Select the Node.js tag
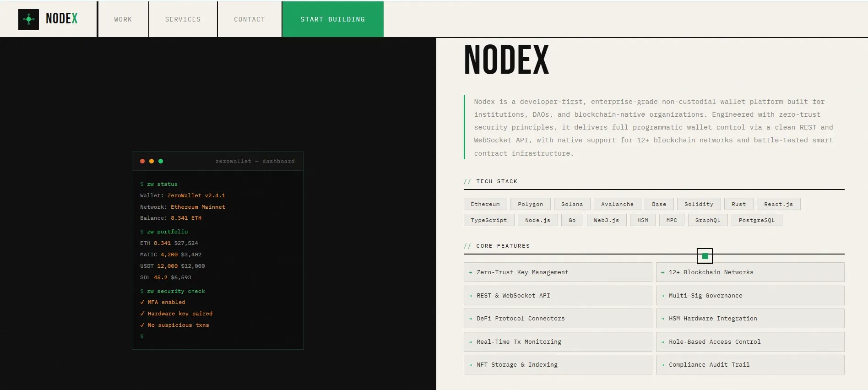Screen dimensions: 868x390 coord(538,220)
